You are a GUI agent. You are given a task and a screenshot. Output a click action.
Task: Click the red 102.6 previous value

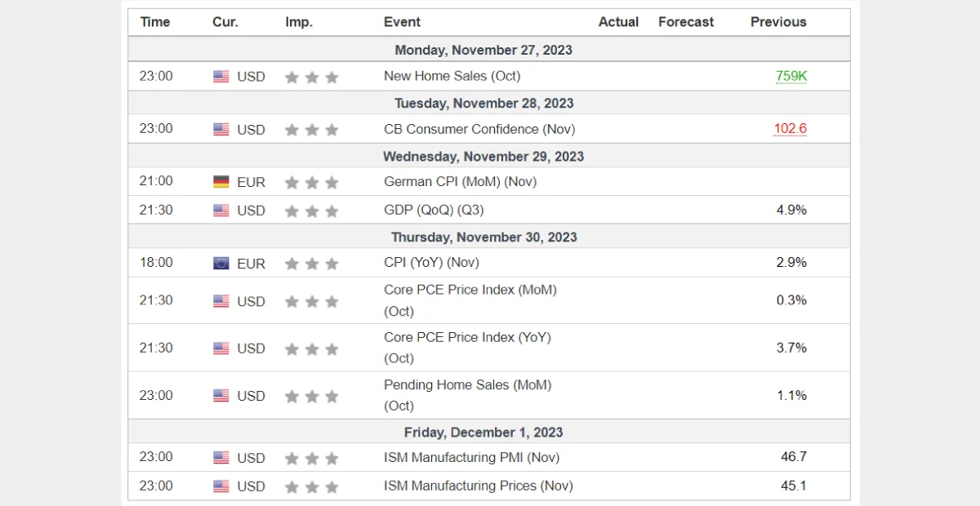pyautogui.click(x=790, y=129)
